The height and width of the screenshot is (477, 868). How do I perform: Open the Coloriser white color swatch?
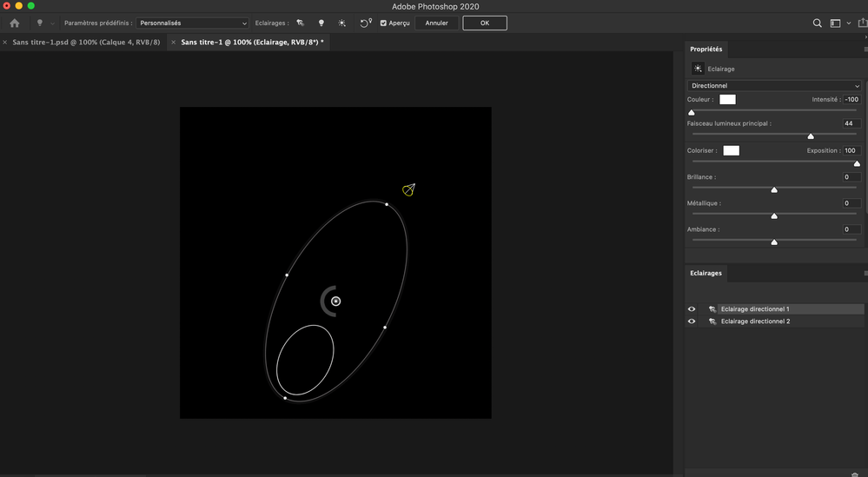[x=732, y=150]
